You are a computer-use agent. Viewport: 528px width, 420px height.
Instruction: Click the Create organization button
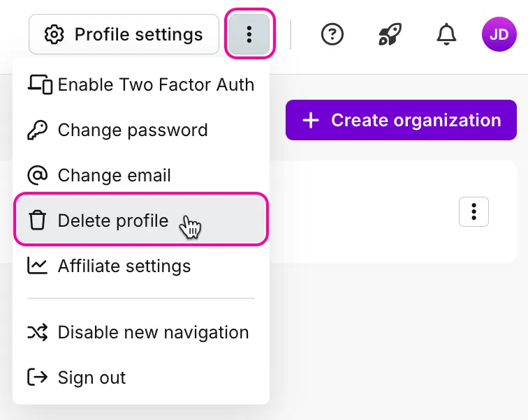401,120
